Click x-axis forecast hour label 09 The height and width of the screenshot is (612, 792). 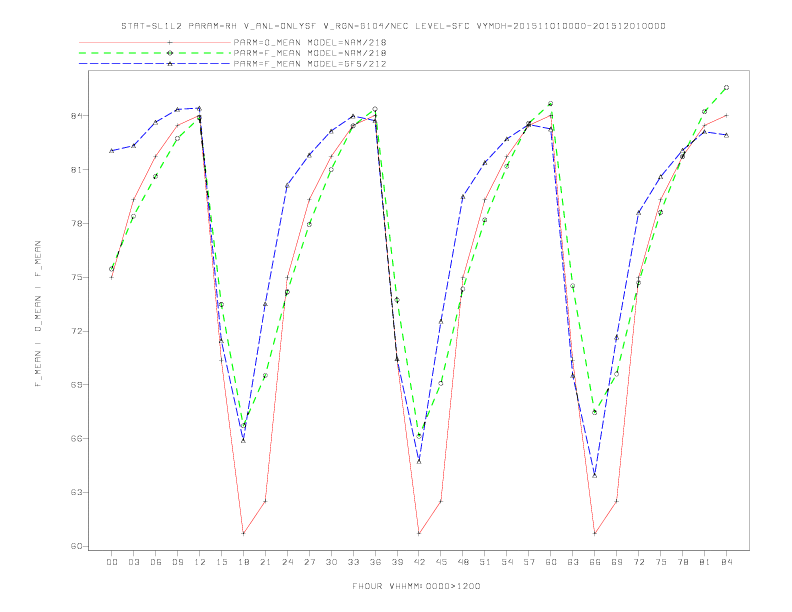point(178,562)
